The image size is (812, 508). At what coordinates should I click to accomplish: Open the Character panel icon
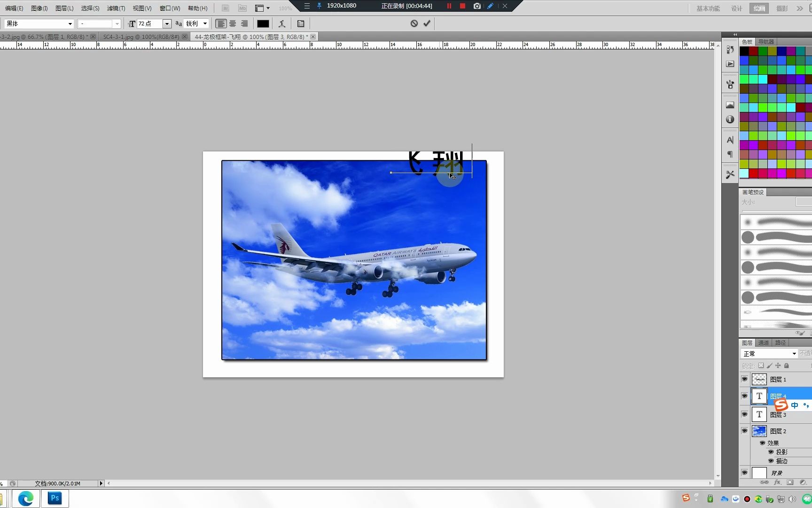point(730,140)
